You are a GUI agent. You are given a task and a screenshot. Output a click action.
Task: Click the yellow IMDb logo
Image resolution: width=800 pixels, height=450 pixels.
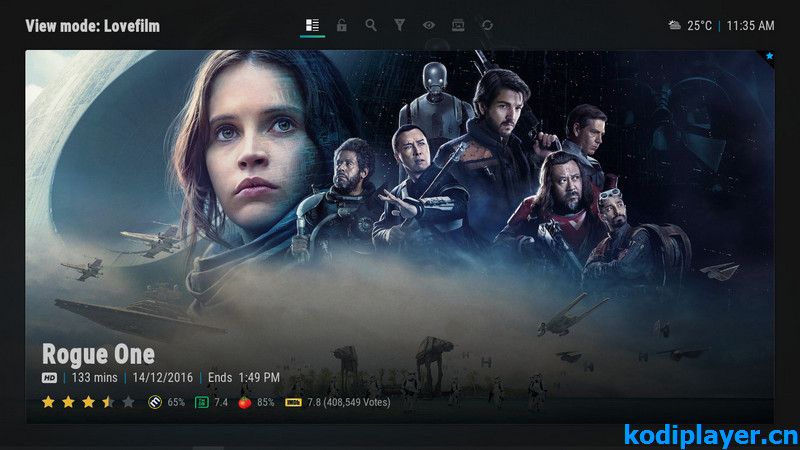pyautogui.click(x=293, y=403)
